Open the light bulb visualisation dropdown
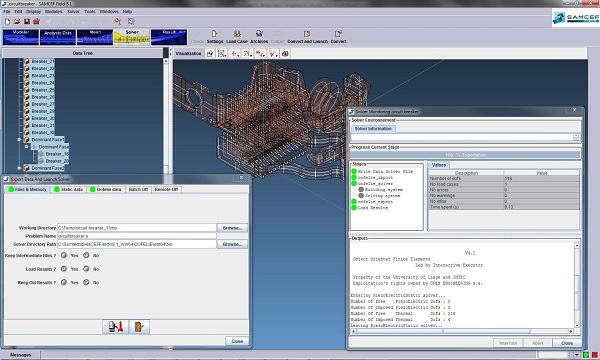 tap(273, 54)
